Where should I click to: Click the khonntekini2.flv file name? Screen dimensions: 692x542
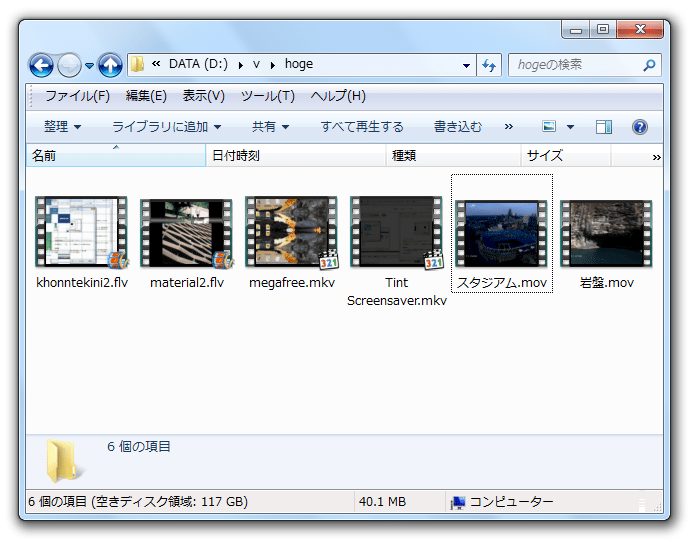point(82,282)
